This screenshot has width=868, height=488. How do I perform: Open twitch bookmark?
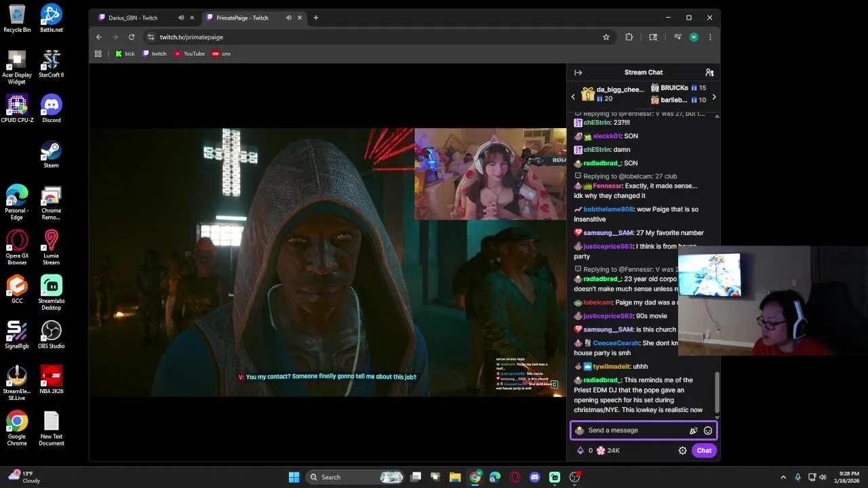tap(155, 54)
